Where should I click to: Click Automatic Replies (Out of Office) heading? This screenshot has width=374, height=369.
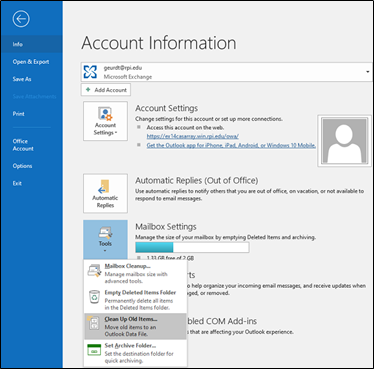point(196,180)
